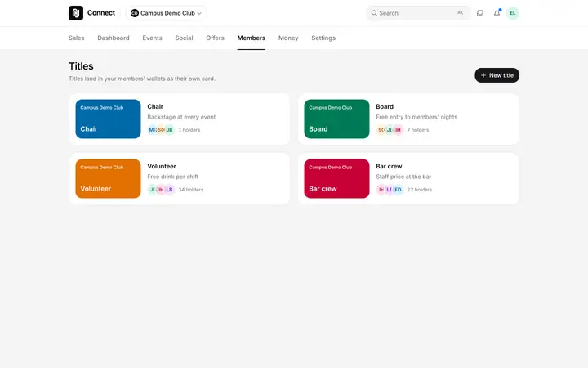Click 'Free entry to members' nights' description
The image size is (588, 368).
416,117
